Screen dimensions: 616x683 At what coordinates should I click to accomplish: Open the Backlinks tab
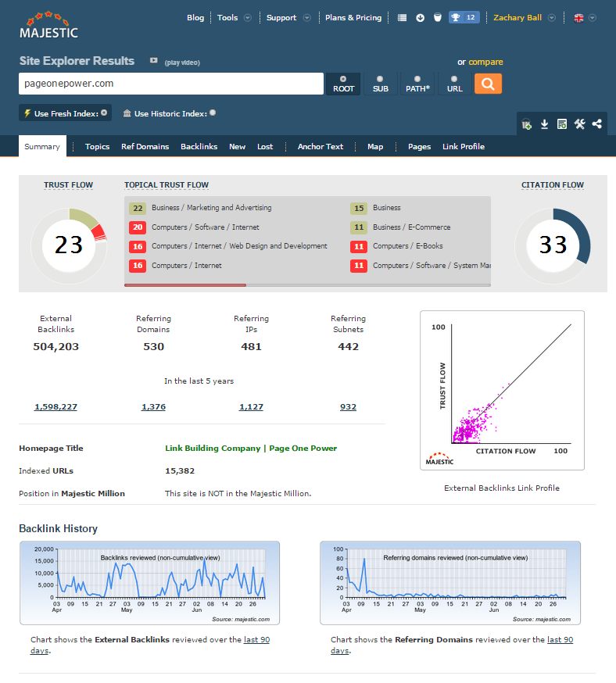click(199, 147)
